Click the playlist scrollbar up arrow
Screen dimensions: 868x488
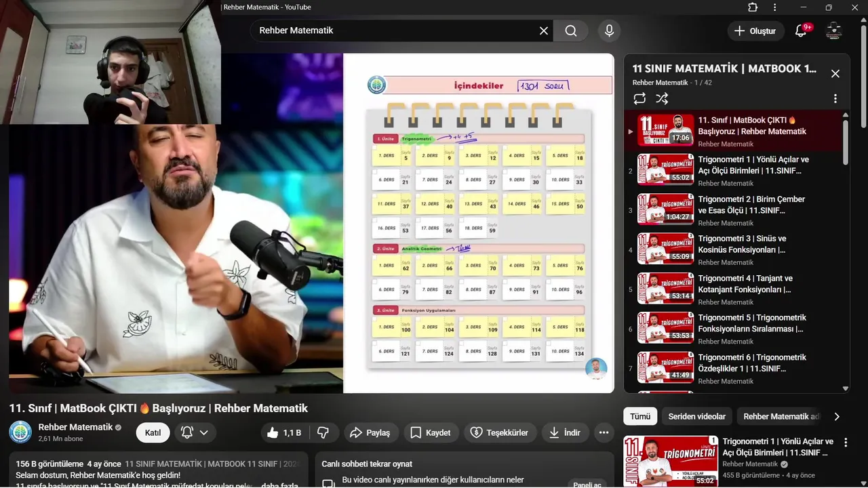[x=846, y=115]
